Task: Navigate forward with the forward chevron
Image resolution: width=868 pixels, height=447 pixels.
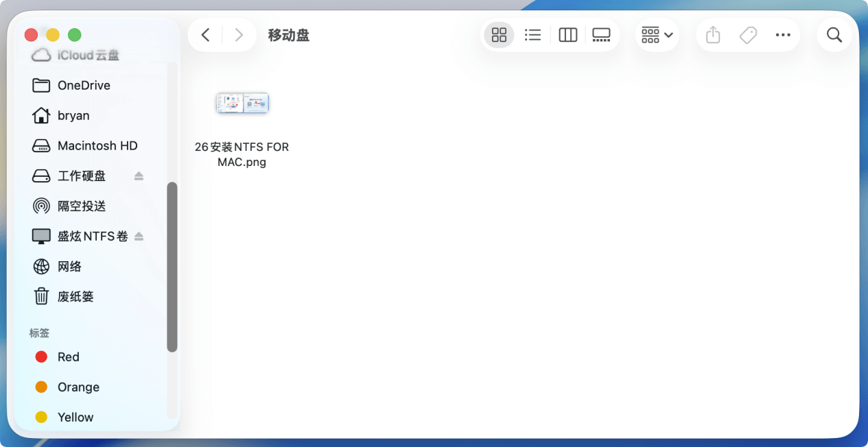Action: tap(238, 34)
